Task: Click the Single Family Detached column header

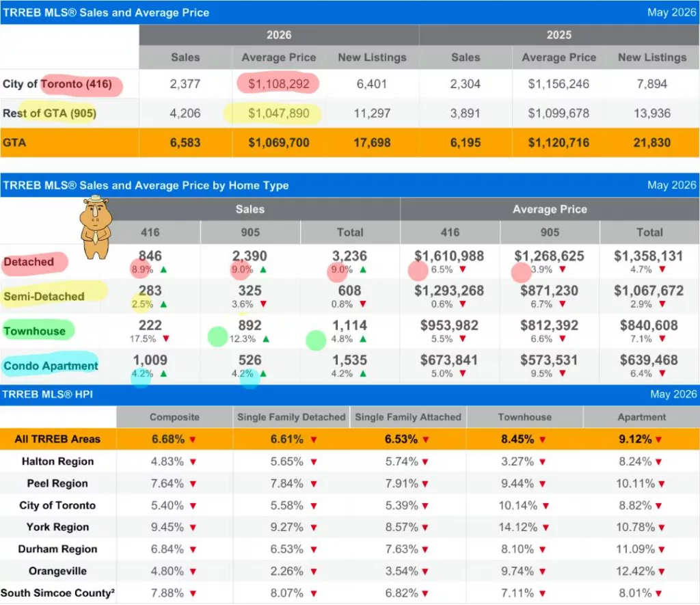Action: (x=291, y=418)
